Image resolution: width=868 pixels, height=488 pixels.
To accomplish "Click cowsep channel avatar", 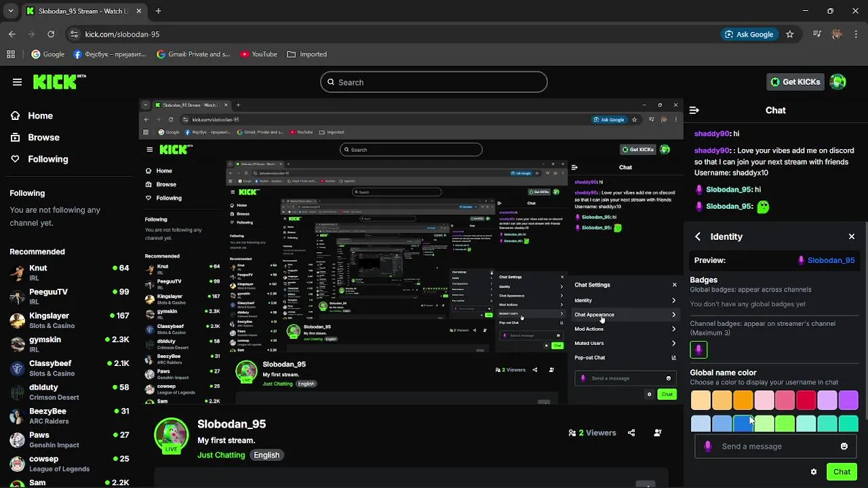I will (x=18, y=464).
